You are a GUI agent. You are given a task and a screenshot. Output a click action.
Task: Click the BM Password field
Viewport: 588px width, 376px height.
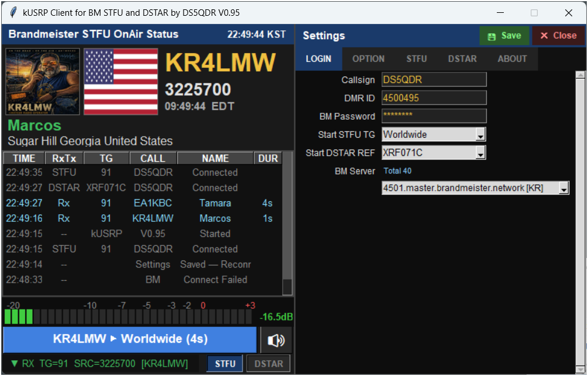point(434,116)
